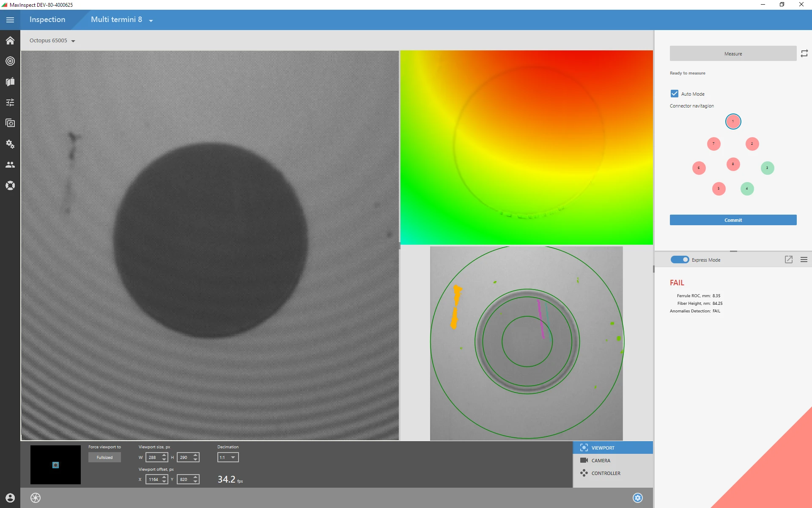Open application settings gears in sidebar
This screenshot has width=812, height=508.
[x=10, y=144]
